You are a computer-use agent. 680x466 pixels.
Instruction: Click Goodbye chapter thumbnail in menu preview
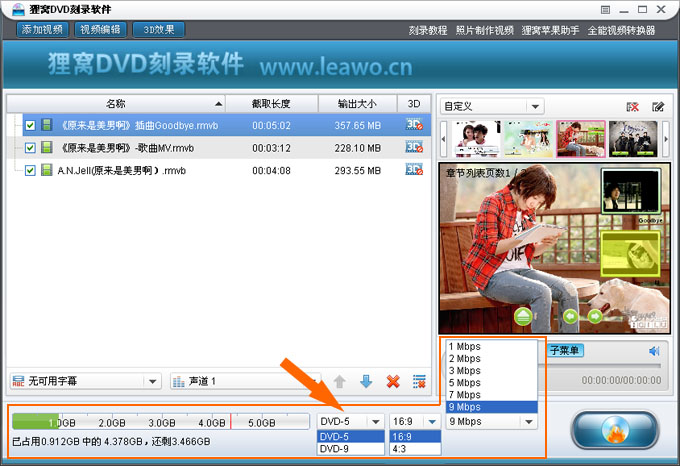pos(631,191)
